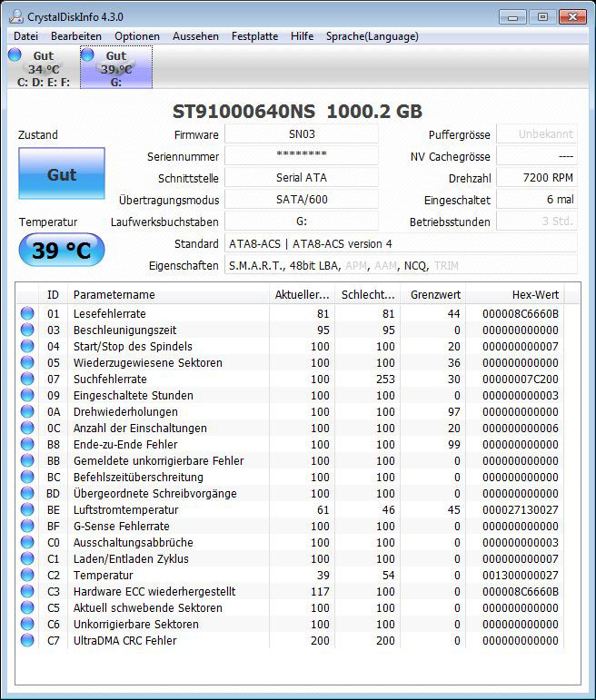
Task: Click the Parametername column header
Action: [x=168, y=295]
